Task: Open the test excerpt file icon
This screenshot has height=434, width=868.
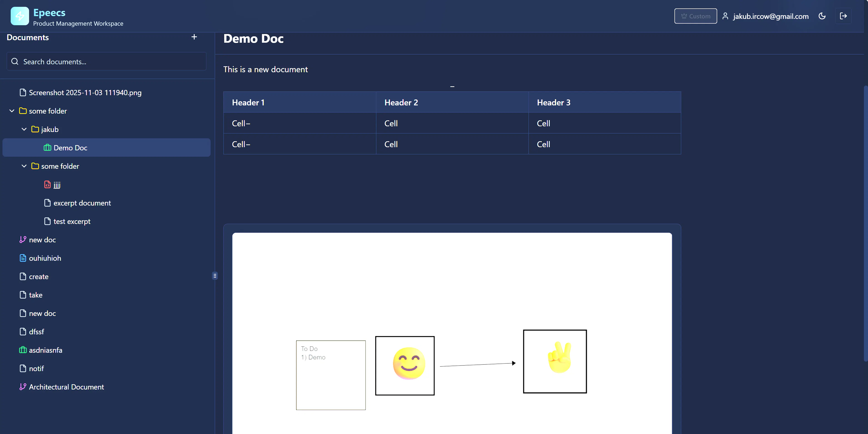Action: [47, 221]
